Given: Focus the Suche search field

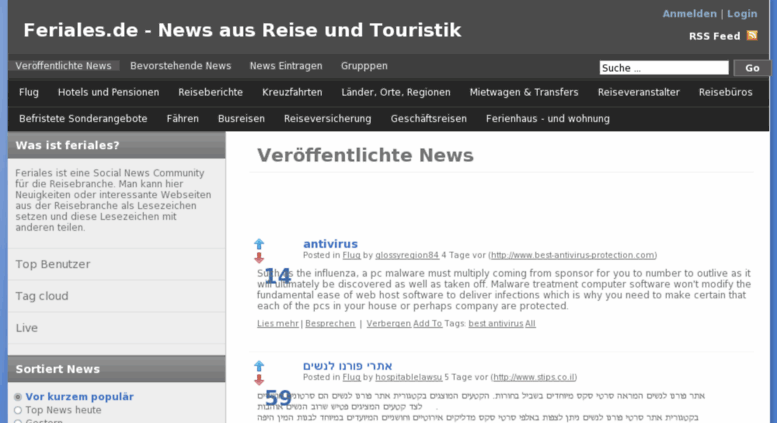Looking at the screenshot, I should [664, 68].
